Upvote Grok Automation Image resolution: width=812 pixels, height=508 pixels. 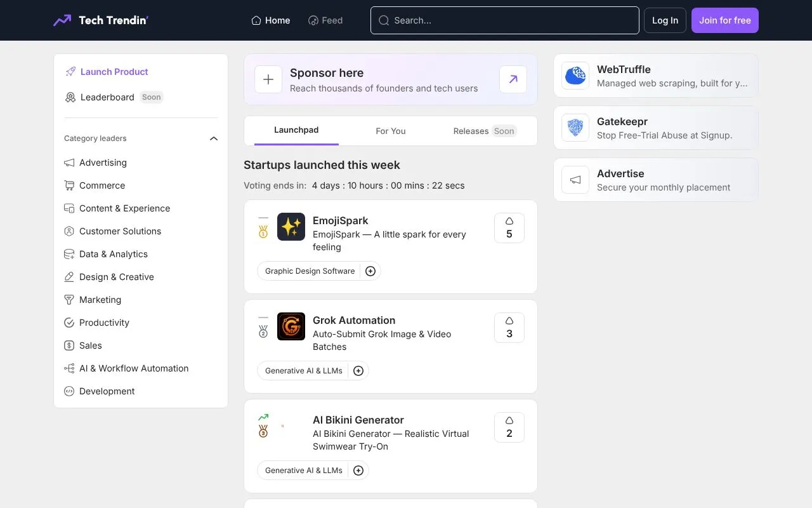coord(509,328)
